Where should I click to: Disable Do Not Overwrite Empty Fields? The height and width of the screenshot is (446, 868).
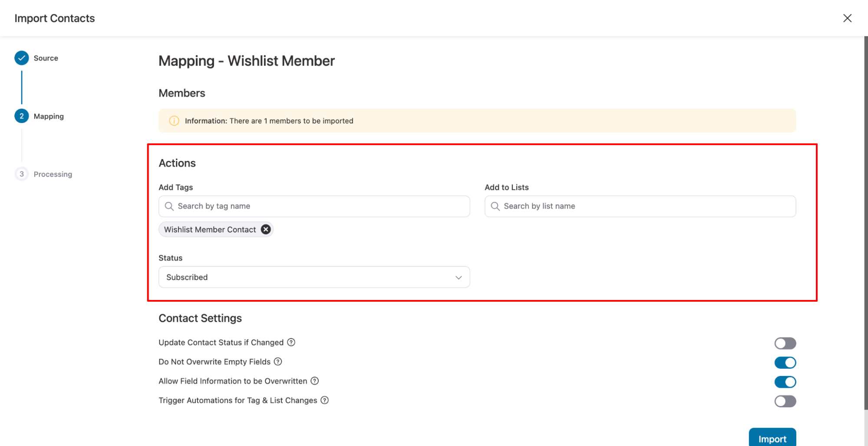(x=785, y=362)
